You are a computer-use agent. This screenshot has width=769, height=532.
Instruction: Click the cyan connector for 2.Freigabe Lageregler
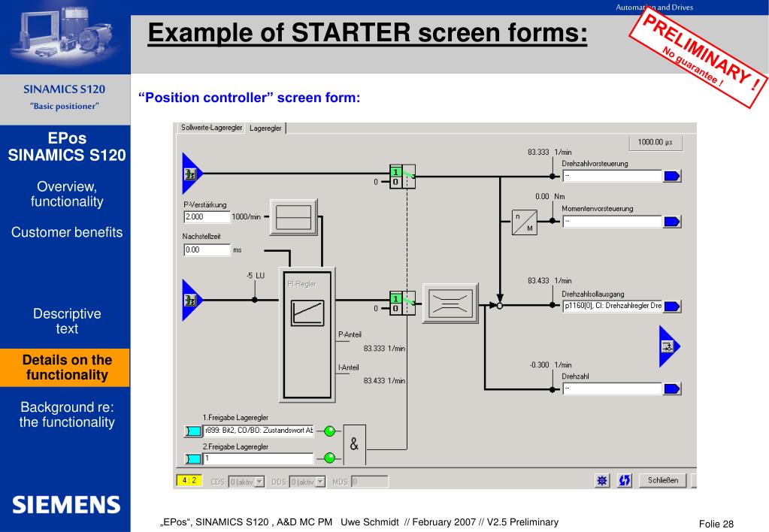[193, 459]
